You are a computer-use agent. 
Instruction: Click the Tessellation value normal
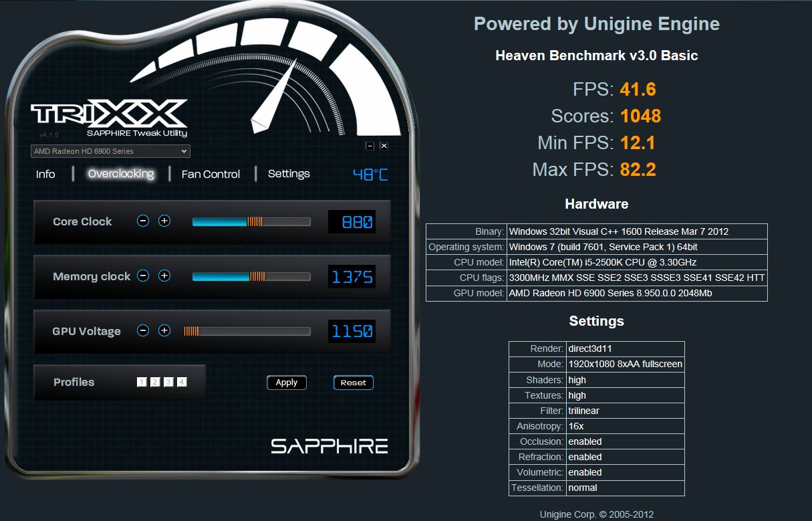pyautogui.click(x=625, y=488)
